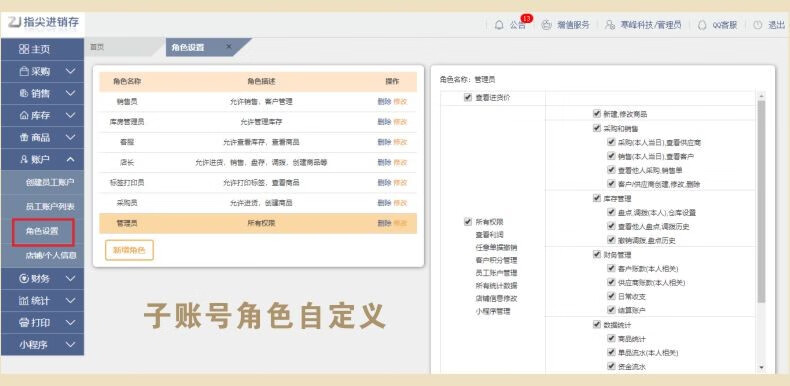Expand the 采购 menu chevron
Screen dimensions: 790x386
pos(71,72)
